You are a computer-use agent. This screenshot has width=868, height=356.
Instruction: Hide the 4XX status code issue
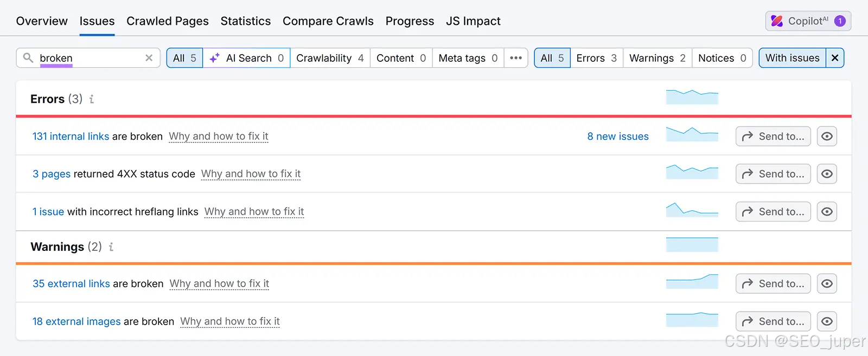point(827,174)
